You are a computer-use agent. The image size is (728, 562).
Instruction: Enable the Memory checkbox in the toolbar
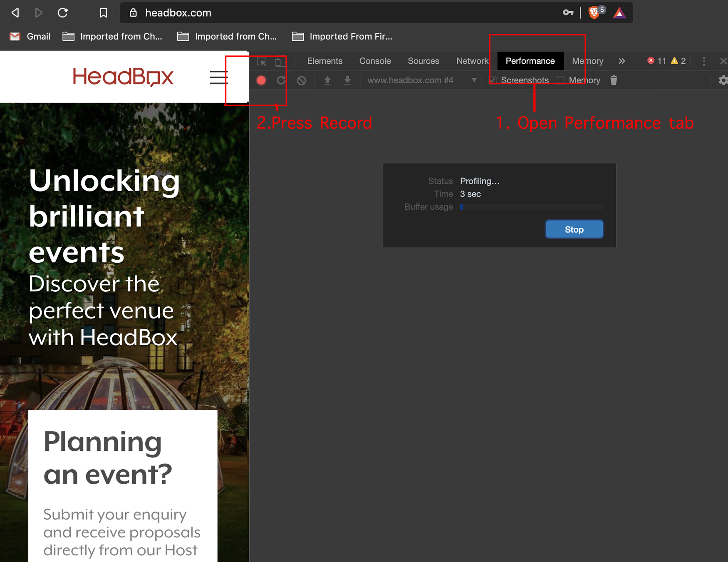point(561,80)
